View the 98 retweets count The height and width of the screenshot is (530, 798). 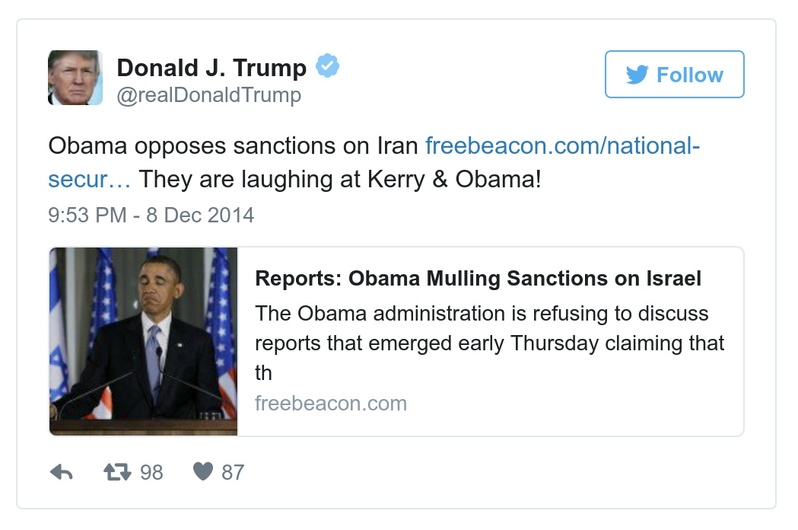click(151, 472)
